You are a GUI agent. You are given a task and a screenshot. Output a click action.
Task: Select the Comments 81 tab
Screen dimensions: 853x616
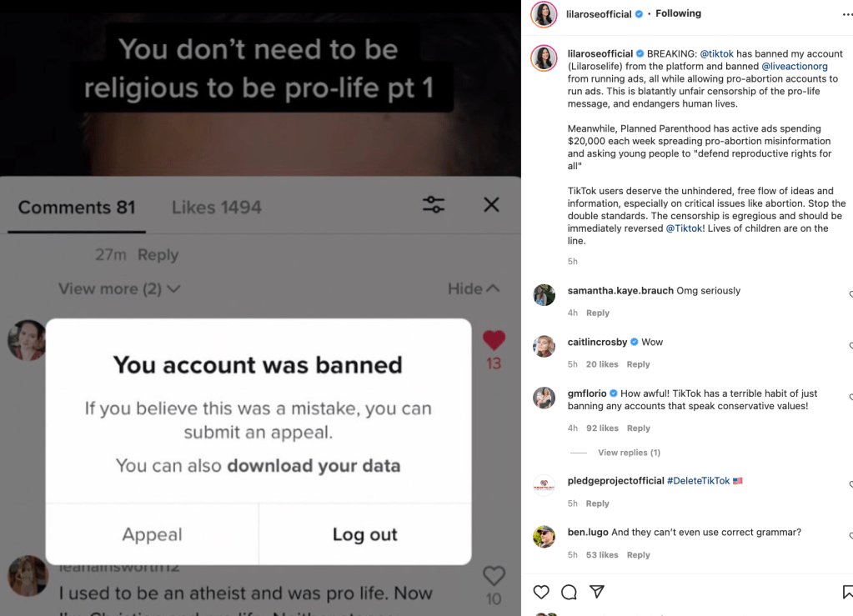pos(77,207)
